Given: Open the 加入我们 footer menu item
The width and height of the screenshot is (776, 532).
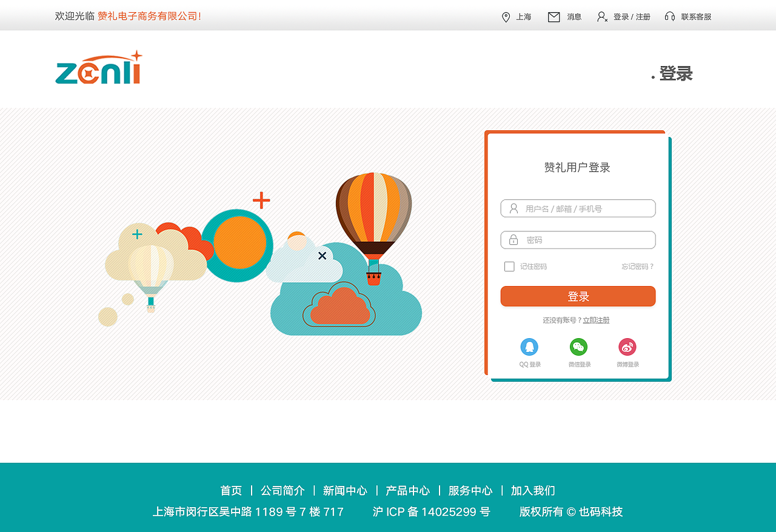Looking at the screenshot, I should [533, 490].
